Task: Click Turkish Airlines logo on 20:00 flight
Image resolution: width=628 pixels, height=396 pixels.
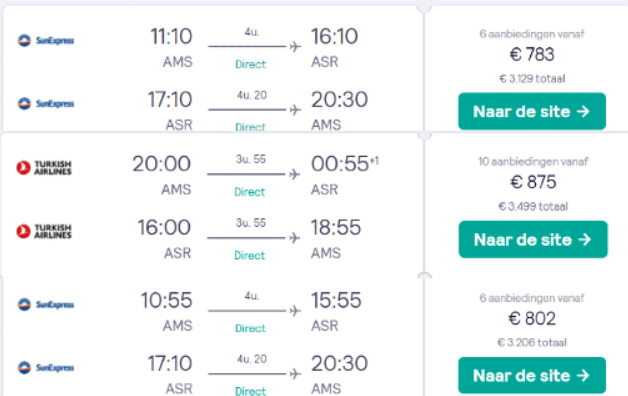Action: [x=44, y=168]
